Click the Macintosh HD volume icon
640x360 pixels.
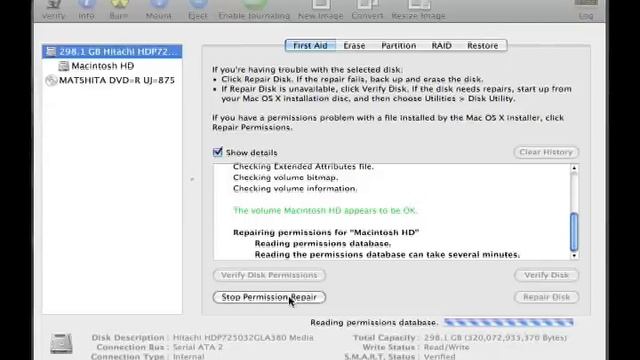coord(64,66)
